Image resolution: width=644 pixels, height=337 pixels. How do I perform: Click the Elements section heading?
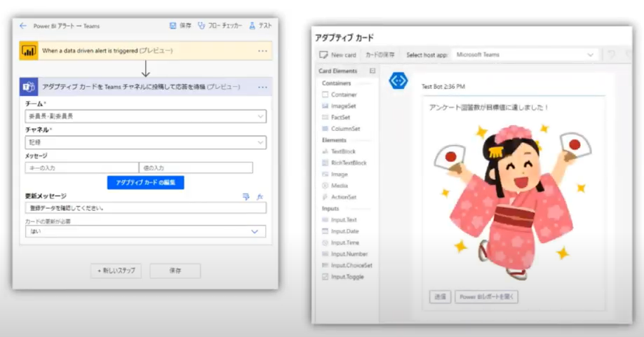click(x=334, y=140)
